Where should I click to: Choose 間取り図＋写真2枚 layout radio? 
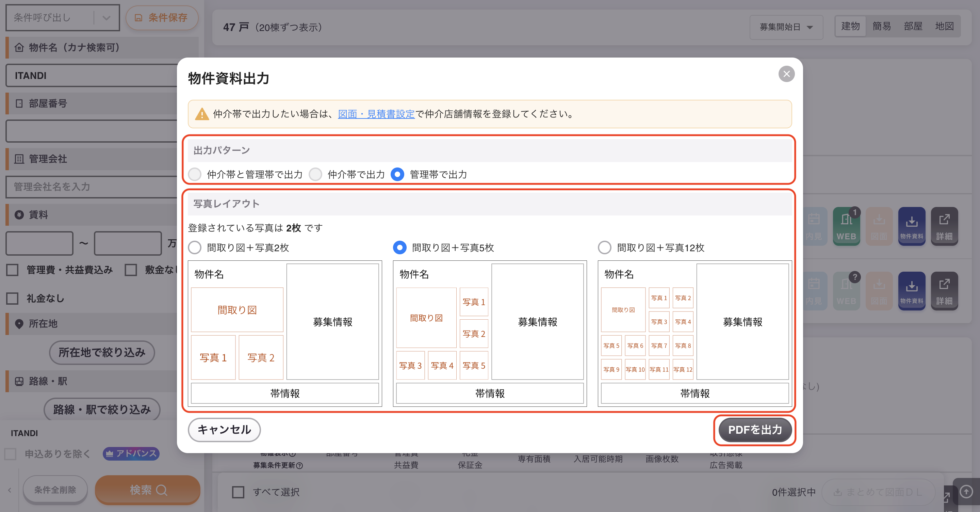[195, 248]
